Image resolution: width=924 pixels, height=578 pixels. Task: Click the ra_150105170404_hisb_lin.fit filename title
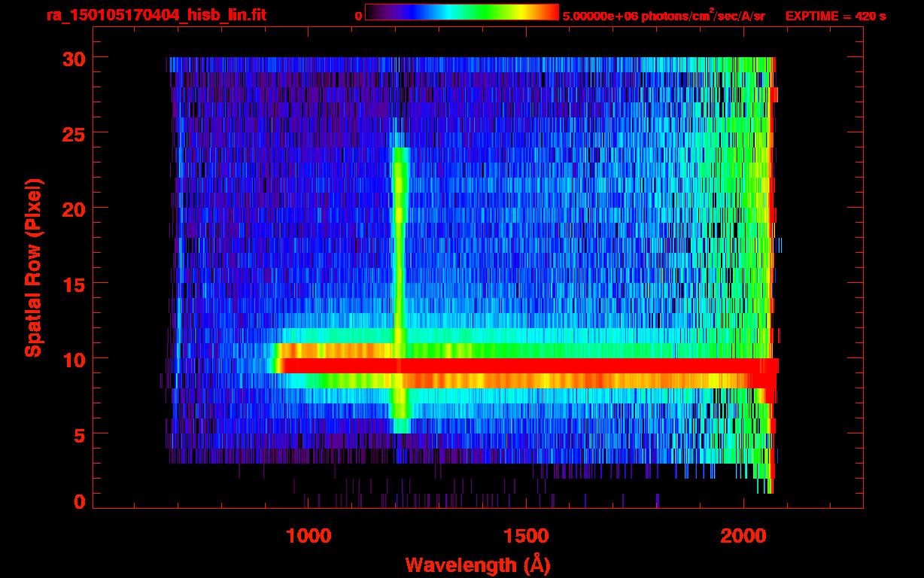(156, 15)
